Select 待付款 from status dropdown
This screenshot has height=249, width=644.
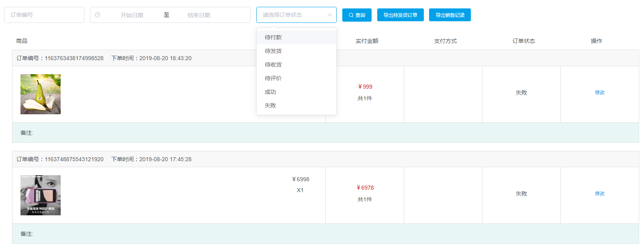pos(273,37)
